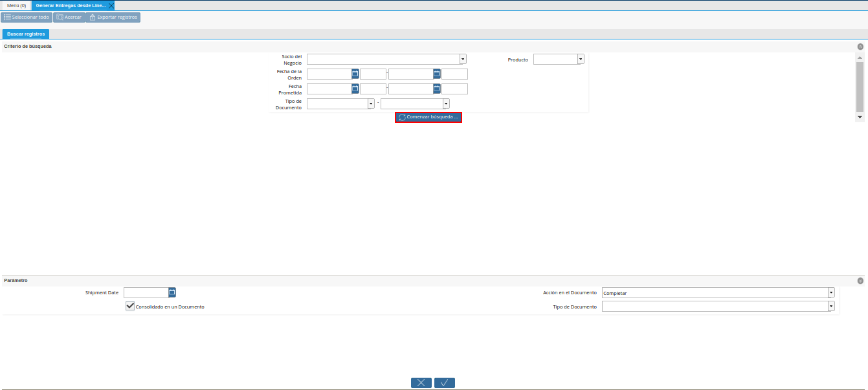The image size is (868, 390).
Task: Click the Comenzar búsqueda button
Action: [428, 118]
